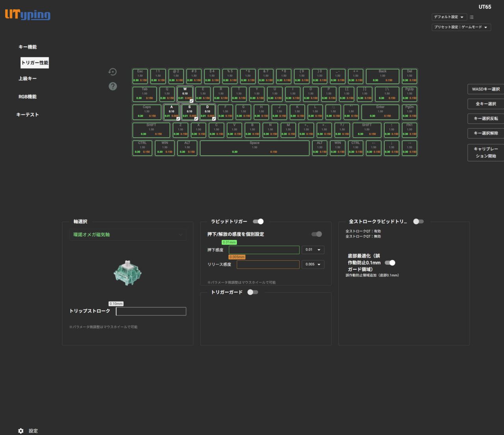Click the reset/restore icon beside keyboard

[113, 72]
